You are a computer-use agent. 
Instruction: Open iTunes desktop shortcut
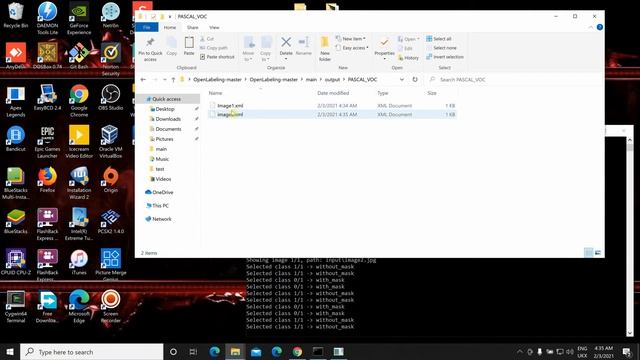(x=79, y=262)
